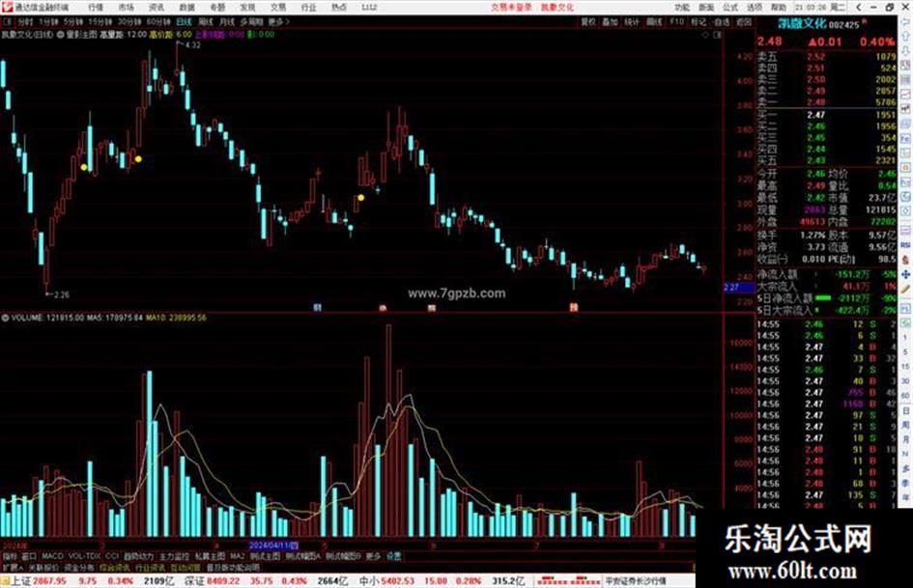
Task: Click the 深证 index in status bar
Action: tap(194, 581)
